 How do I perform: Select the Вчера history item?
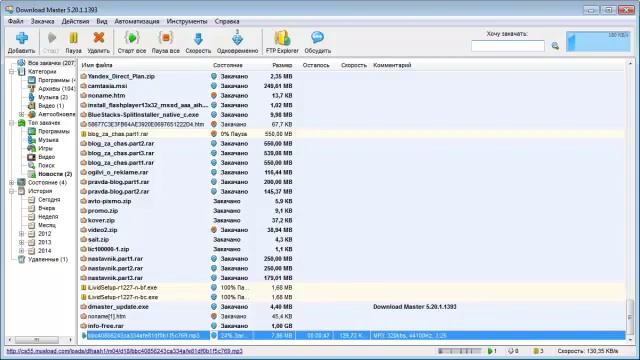(x=47, y=208)
